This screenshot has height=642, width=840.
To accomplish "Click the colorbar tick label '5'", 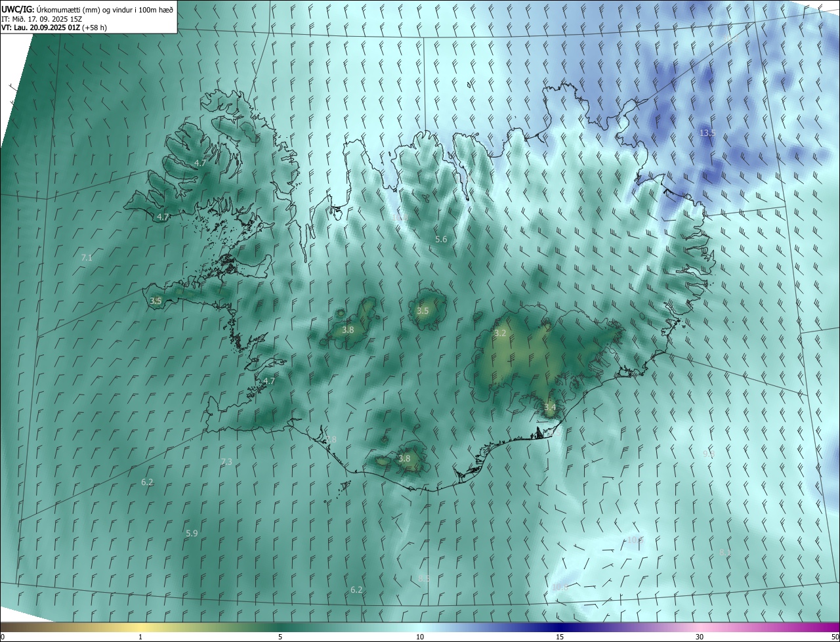I will tap(280, 637).
